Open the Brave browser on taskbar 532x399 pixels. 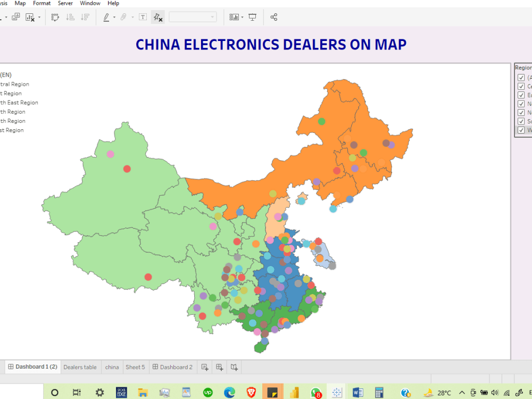tap(251, 393)
